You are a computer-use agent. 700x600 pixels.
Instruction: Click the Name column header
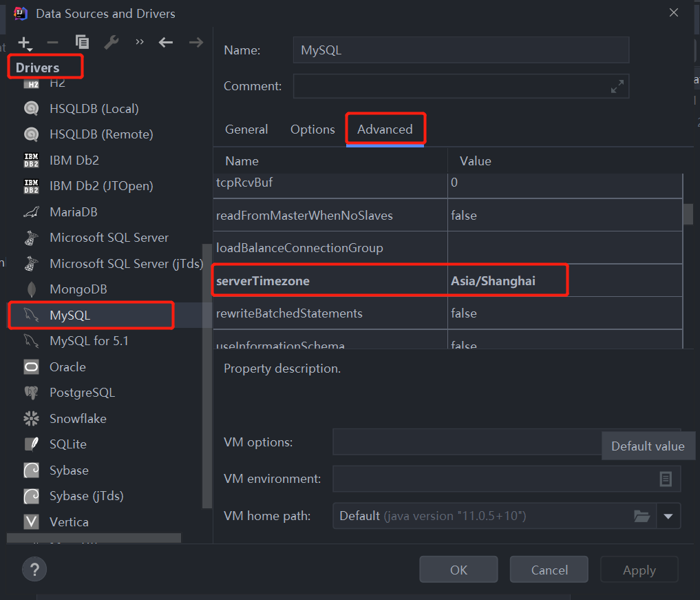coord(242,161)
